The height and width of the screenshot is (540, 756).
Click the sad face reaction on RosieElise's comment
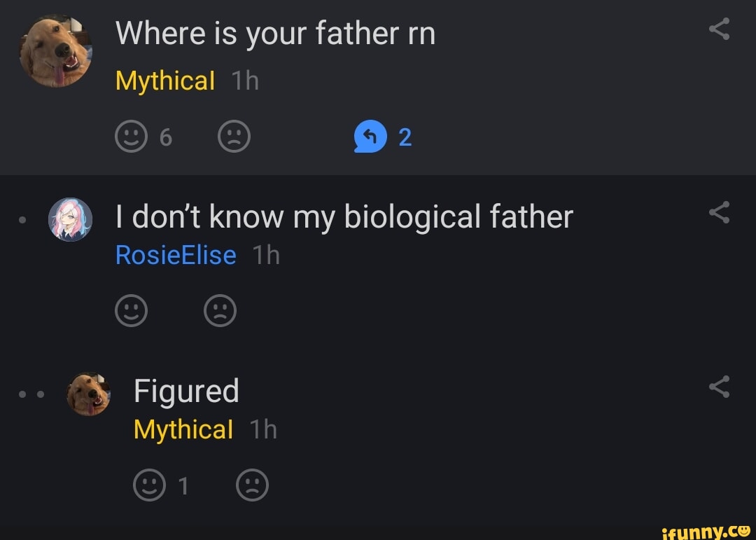[x=220, y=311]
